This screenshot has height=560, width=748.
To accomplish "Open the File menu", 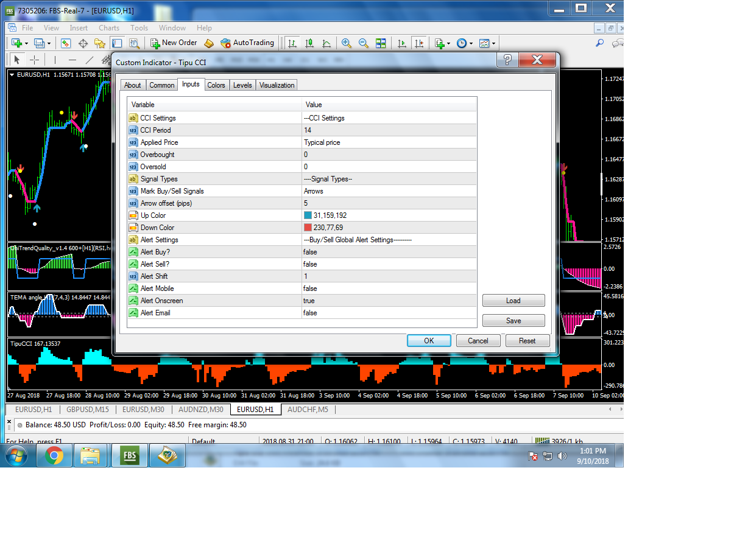I will click(27, 28).
